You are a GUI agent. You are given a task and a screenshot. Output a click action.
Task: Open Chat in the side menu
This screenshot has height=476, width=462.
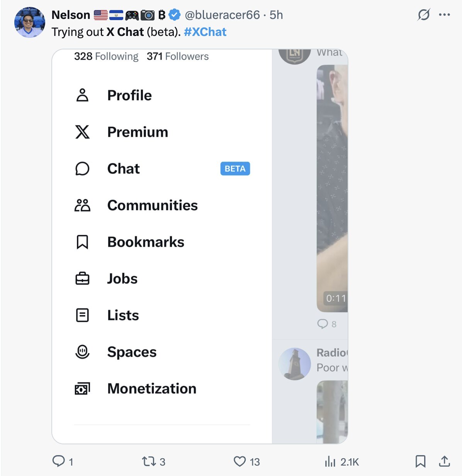click(123, 168)
